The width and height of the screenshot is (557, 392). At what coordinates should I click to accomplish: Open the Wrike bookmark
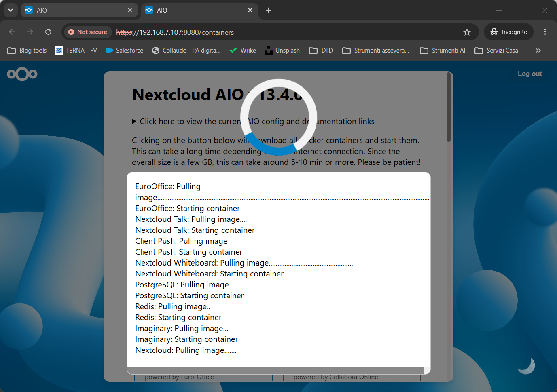(x=242, y=51)
